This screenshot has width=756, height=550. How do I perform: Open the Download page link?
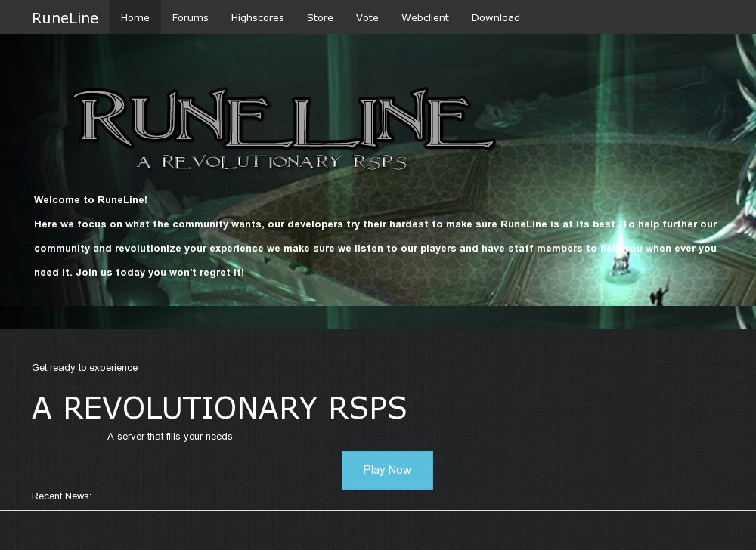tap(496, 17)
